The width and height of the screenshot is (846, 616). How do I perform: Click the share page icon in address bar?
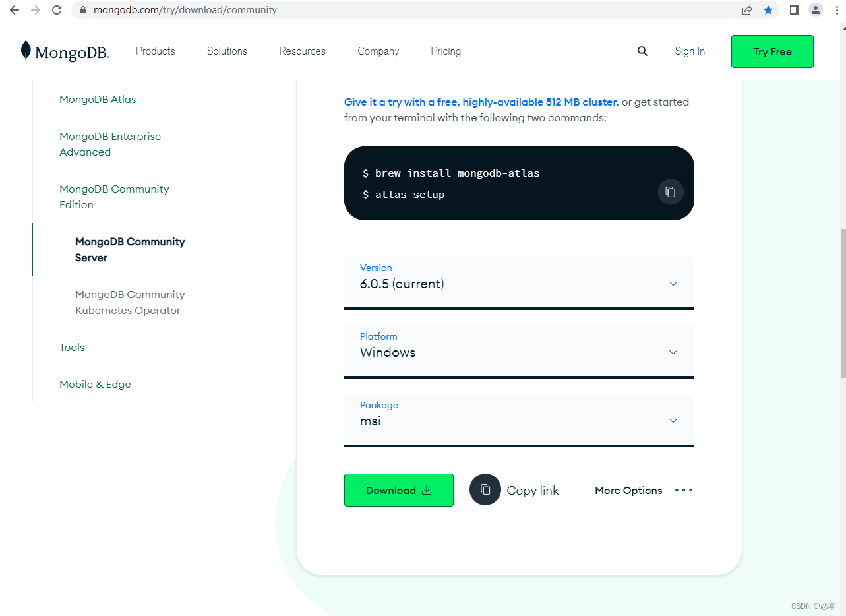coord(747,10)
